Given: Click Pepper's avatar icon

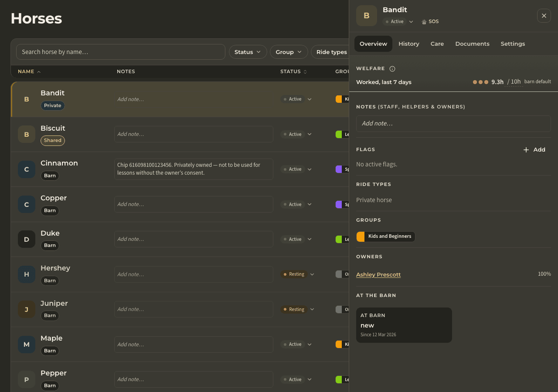Looking at the screenshot, I should [x=27, y=379].
